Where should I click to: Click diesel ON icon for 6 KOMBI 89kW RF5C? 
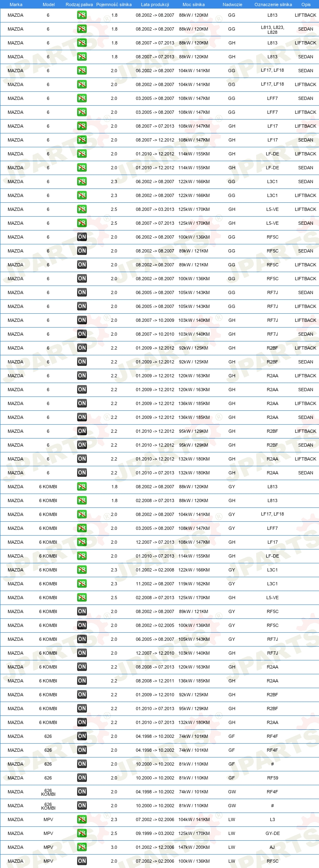coord(82,611)
